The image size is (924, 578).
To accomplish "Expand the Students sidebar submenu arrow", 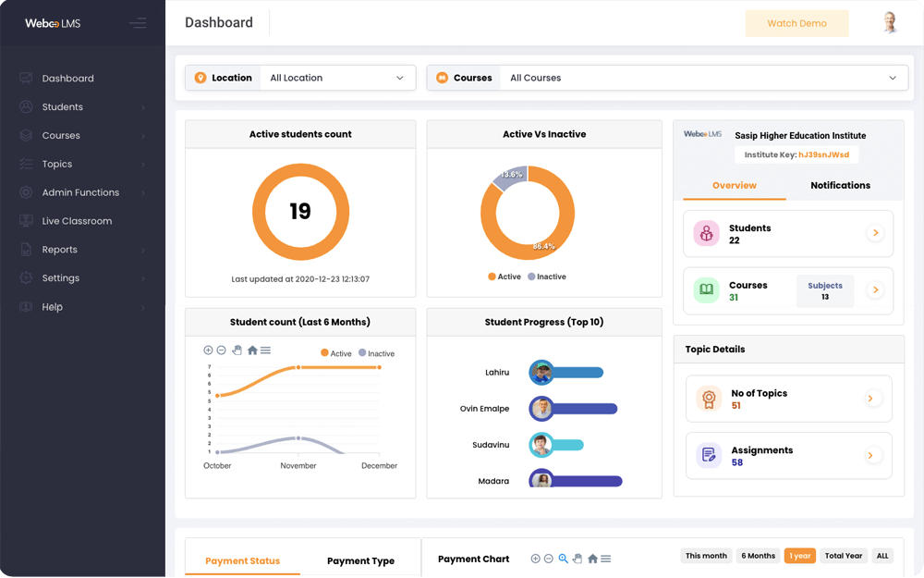I will point(143,107).
